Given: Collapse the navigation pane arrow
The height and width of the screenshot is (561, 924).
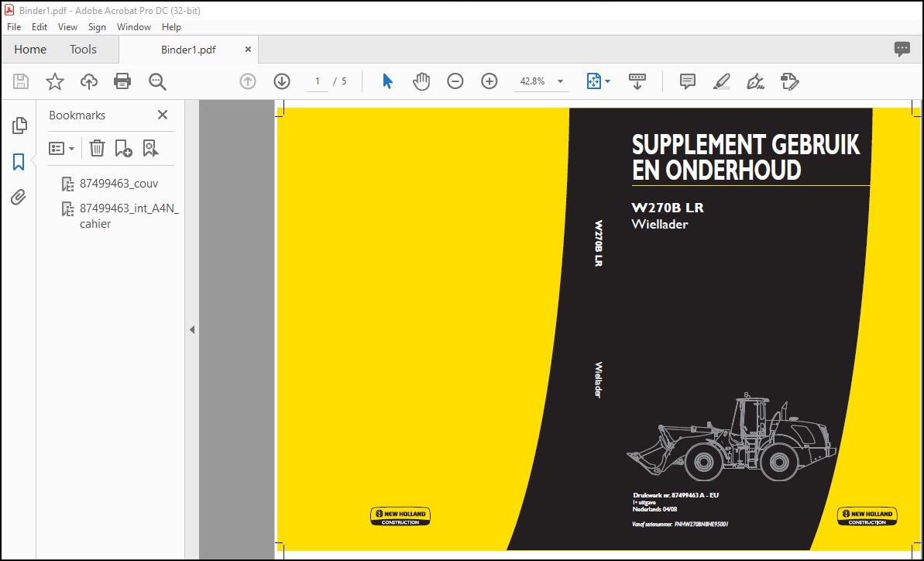Looking at the screenshot, I should click(x=192, y=330).
